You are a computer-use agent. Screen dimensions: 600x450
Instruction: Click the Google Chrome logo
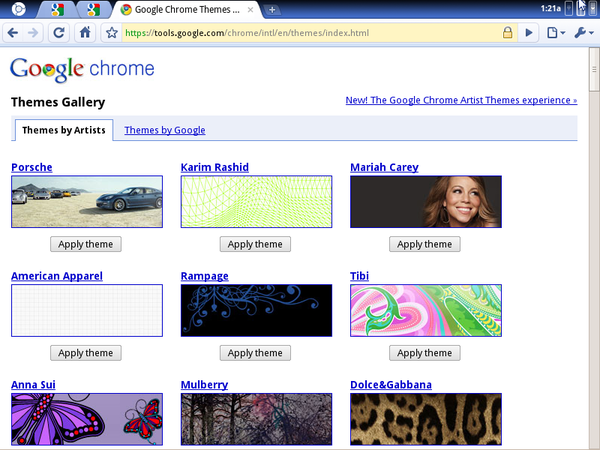point(82,70)
